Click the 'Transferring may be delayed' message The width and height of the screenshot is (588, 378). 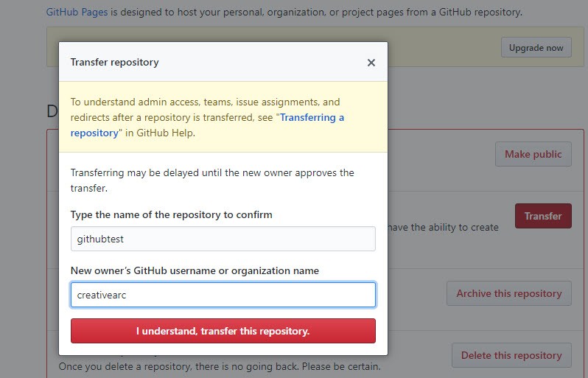tap(212, 173)
